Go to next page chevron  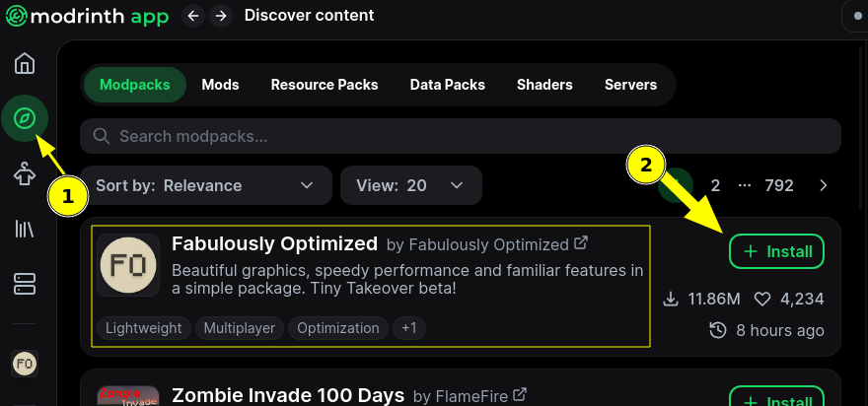point(824,185)
